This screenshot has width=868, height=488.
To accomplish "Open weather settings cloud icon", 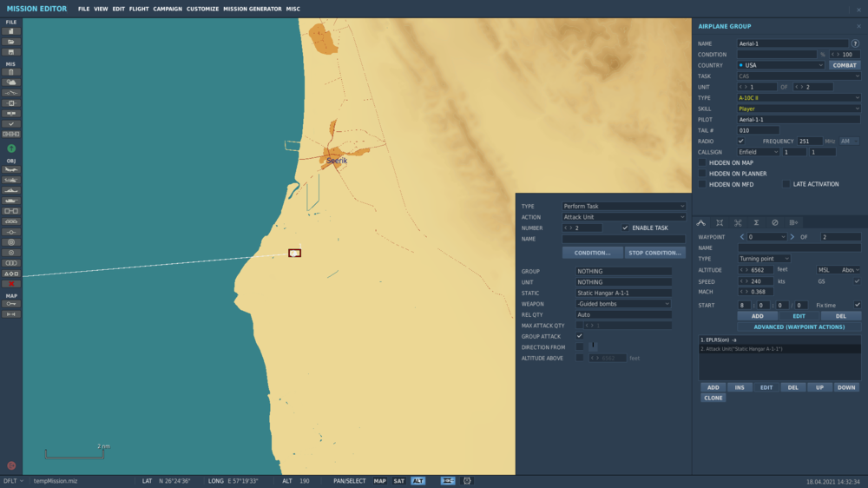I will (11, 82).
